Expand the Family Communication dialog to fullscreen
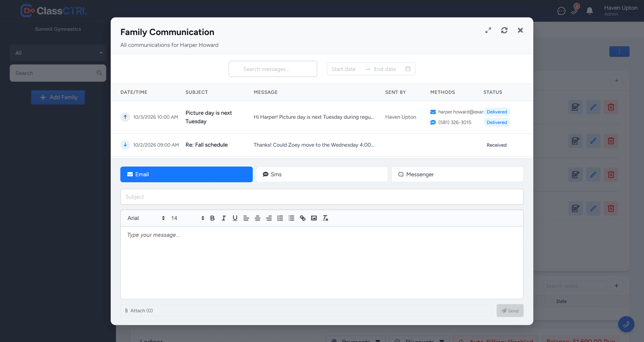 (488, 30)
